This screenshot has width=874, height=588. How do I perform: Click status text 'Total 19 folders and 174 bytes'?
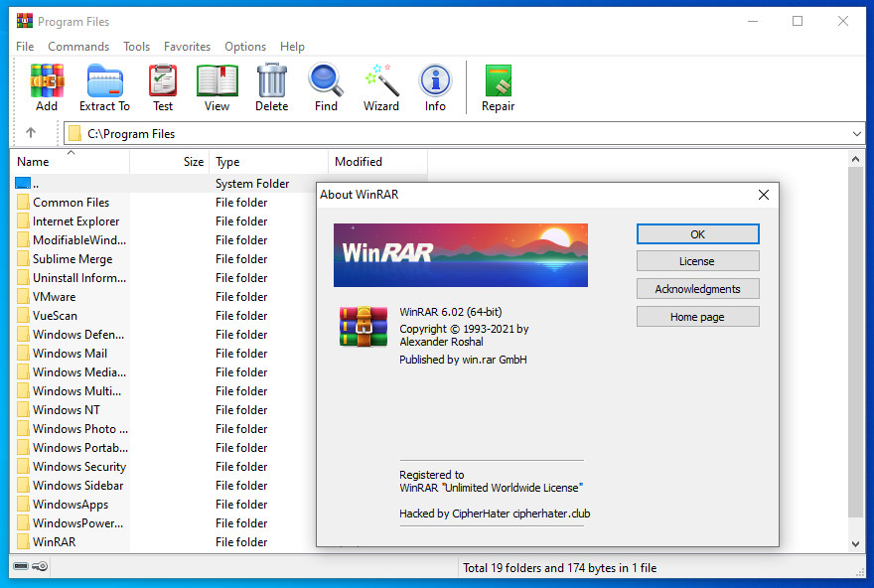pos(559,568)
